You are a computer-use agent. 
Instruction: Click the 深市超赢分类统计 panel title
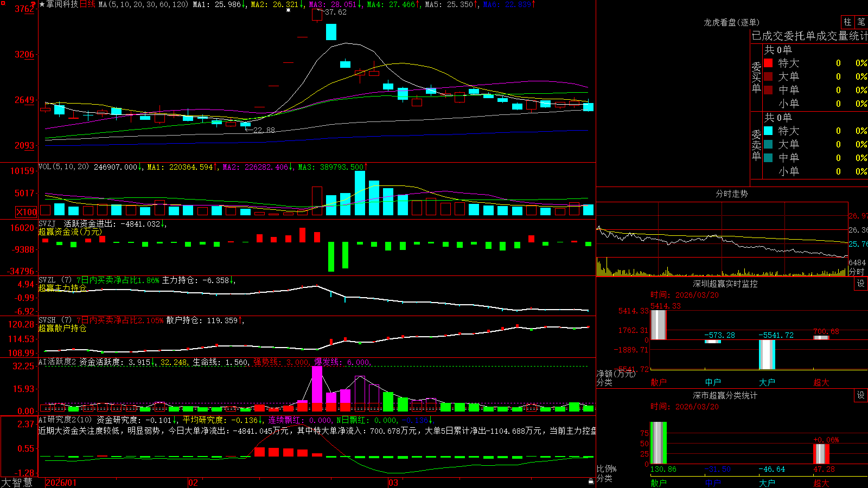[x=725, y=395]
